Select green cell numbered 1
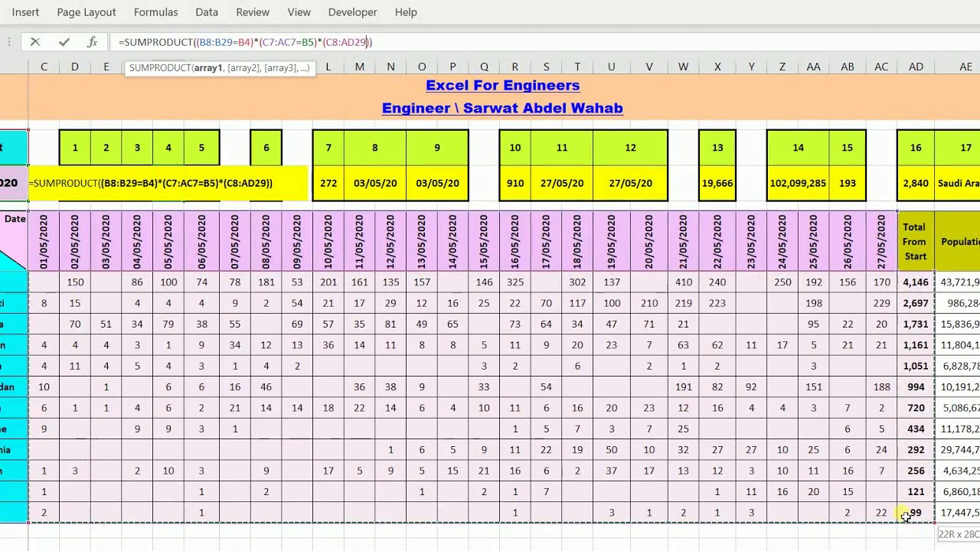 (75, 148)
